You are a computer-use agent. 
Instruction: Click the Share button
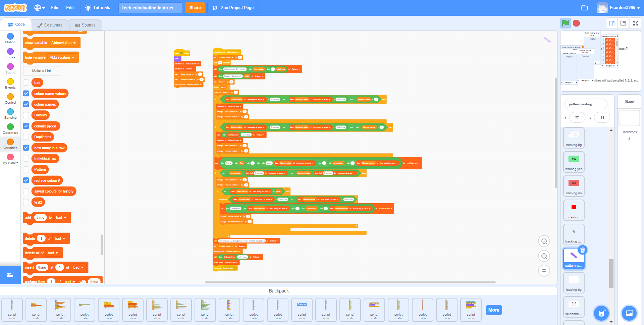click(195, 7)
